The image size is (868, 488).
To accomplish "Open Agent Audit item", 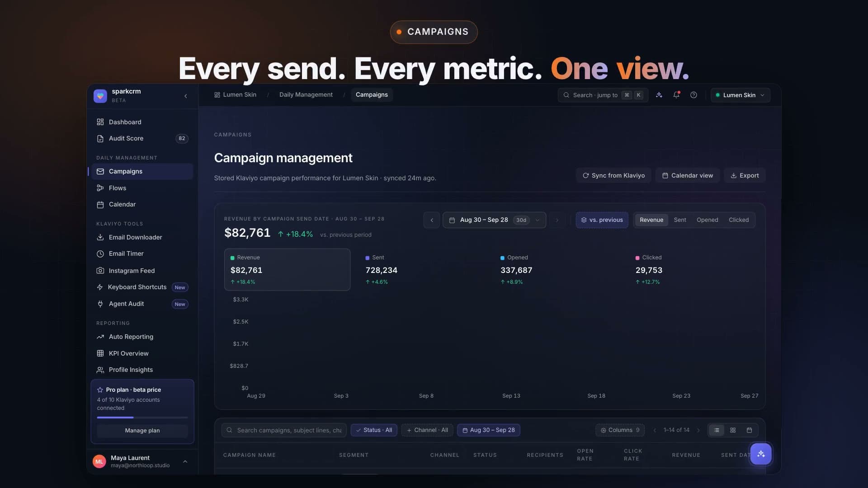I will coord(142,304).
